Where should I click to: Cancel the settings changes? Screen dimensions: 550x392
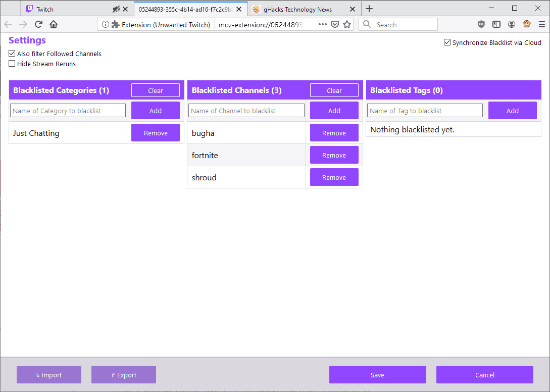coord(485,375)
